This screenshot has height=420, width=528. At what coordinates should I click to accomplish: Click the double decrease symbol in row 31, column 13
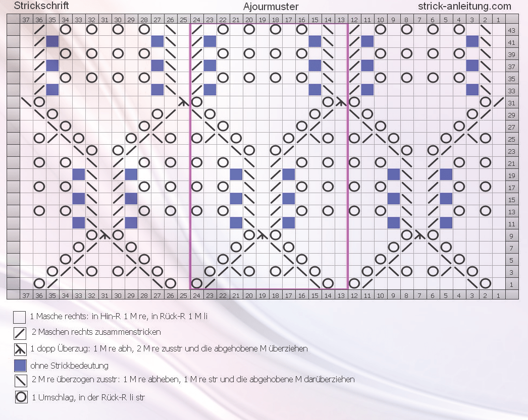point(341,102)
